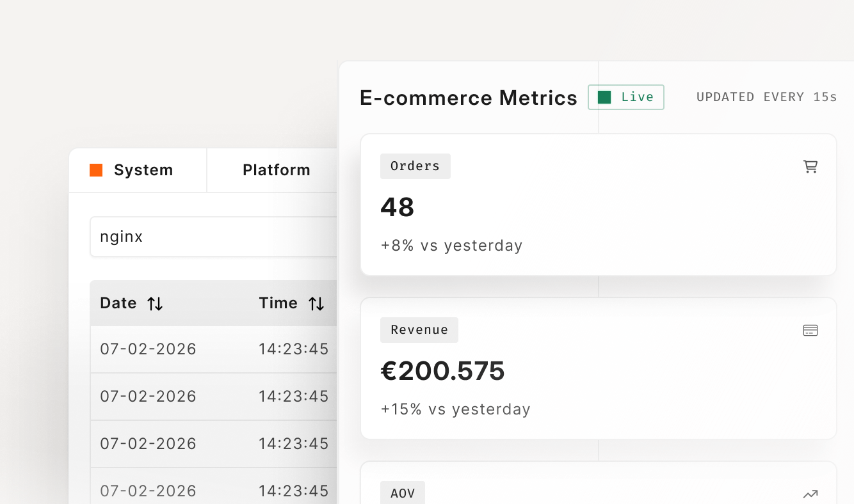Focus the nginx search field
Image resolution: width=854 pixels, height=504 pixels.
tap(214, 237)
